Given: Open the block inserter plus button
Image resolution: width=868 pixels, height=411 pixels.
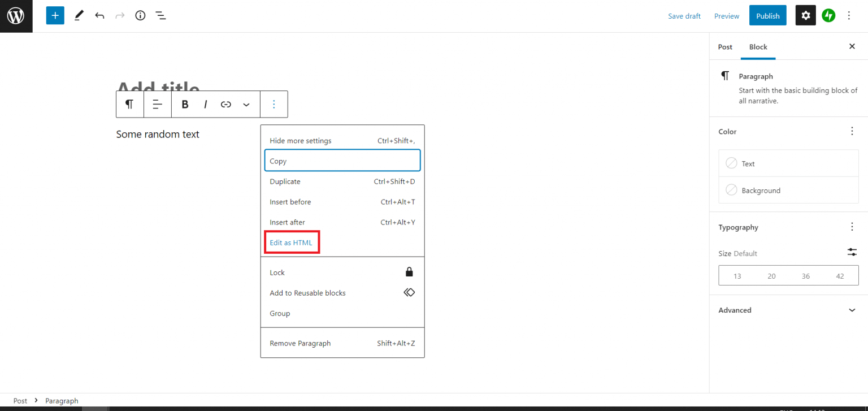Looking at the screenshot, I should point(55,16).
